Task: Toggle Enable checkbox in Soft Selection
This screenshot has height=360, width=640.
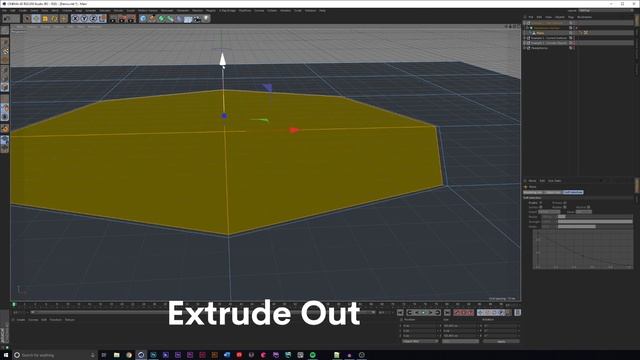Action: 541,202
